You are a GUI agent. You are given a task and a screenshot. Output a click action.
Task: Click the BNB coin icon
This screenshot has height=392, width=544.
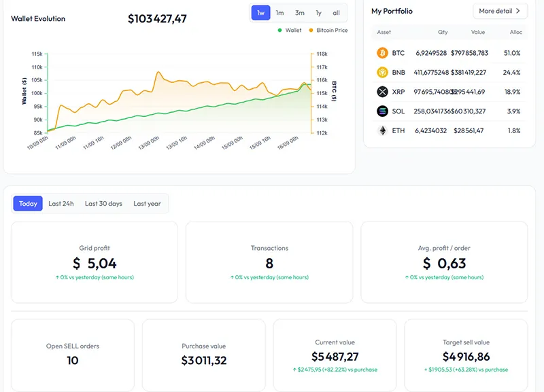[x=382, y=72]
